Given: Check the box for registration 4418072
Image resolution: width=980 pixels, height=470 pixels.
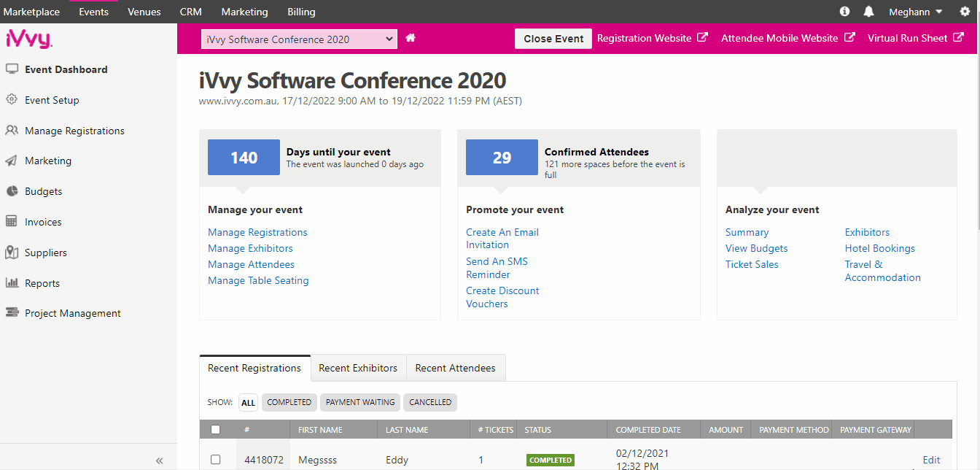Looking at the screenshot, I should tap(215, 460).
